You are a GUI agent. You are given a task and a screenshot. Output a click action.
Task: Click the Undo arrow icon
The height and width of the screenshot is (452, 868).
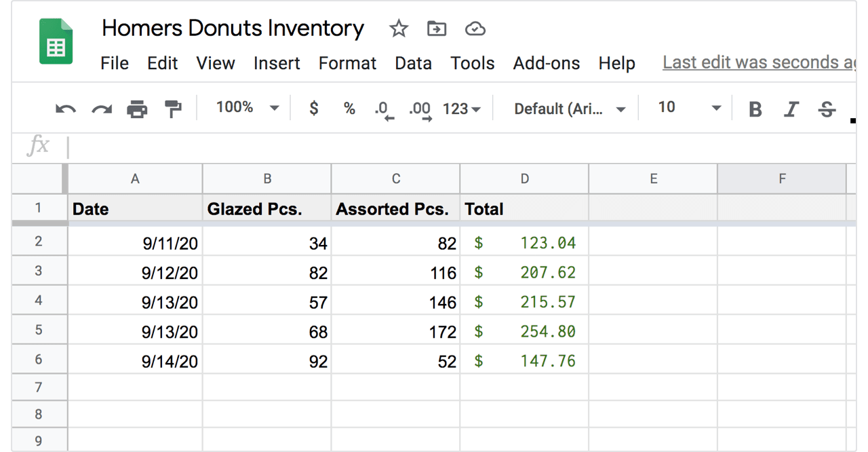66,109
